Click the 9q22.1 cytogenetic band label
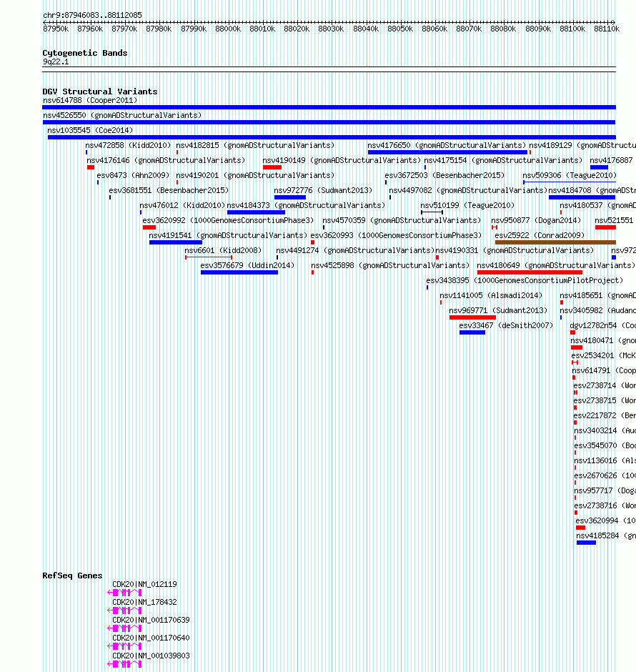The image size is (636, 672). [56, 61]
